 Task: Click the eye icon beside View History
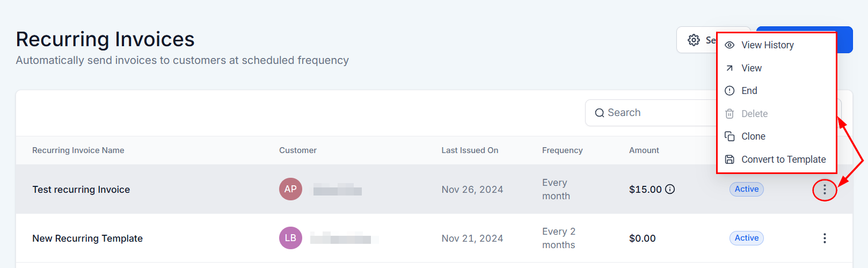tap(730, 45)
